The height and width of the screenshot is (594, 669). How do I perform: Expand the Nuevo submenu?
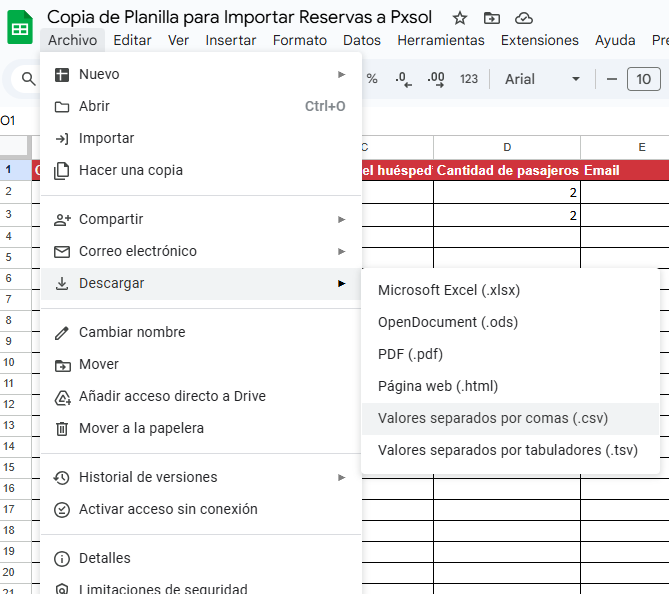(x=200, y=74)
